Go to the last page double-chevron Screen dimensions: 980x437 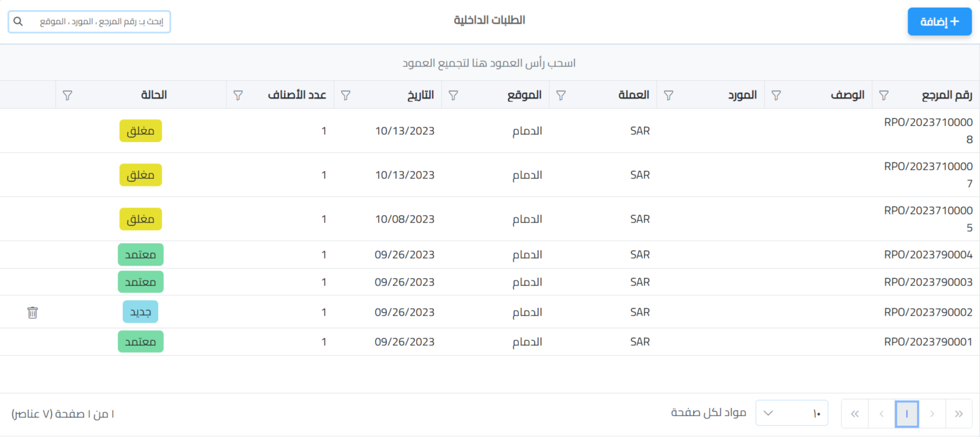855,414
